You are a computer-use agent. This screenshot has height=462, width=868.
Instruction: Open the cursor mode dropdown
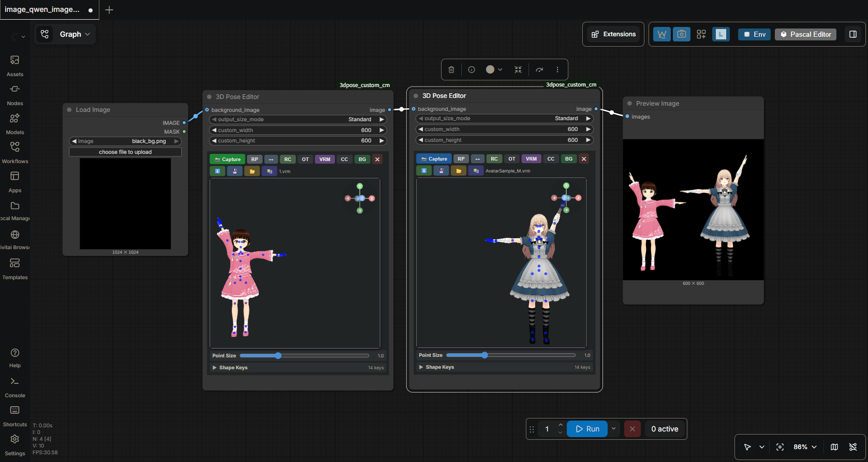click(x=762, y=447)
